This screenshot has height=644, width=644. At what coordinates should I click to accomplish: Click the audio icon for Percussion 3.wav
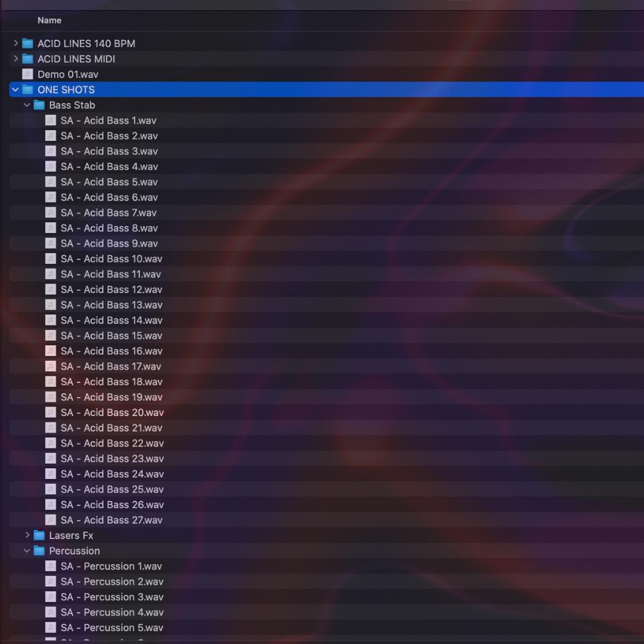tap(50, 597)
